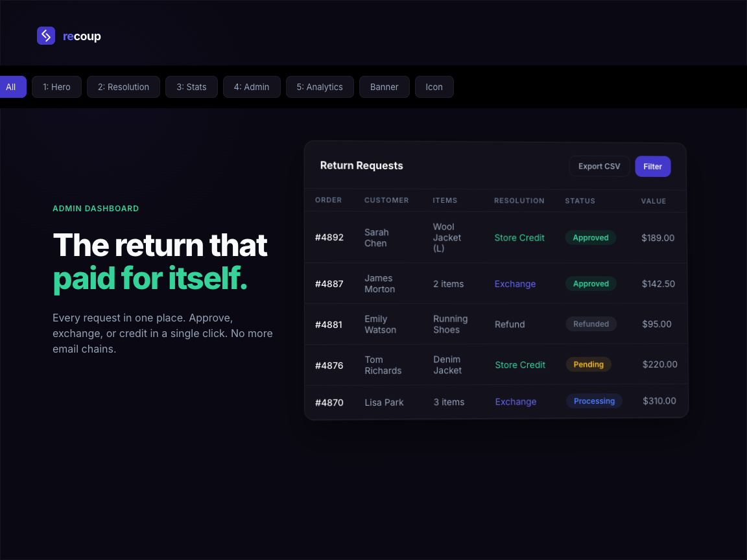Image resolution: width=747 pixels, height=560 pixels.
Task: Click the Approved badge on order #4892
Action: (x=590, y=238)
